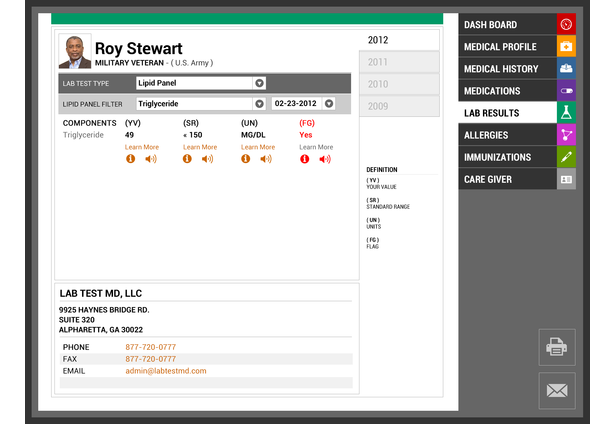Viewport: 615px width, 424px height.
Task: Click the (SR) Standard Range definition
Action: pyautogui.click(x=388, y=203)
